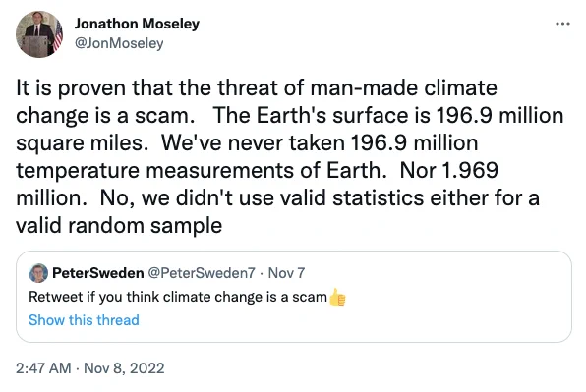Click the phrase "change is a scam" in main tweet
Viewport: 586px width, 392px height.
[x=103, y=116]
